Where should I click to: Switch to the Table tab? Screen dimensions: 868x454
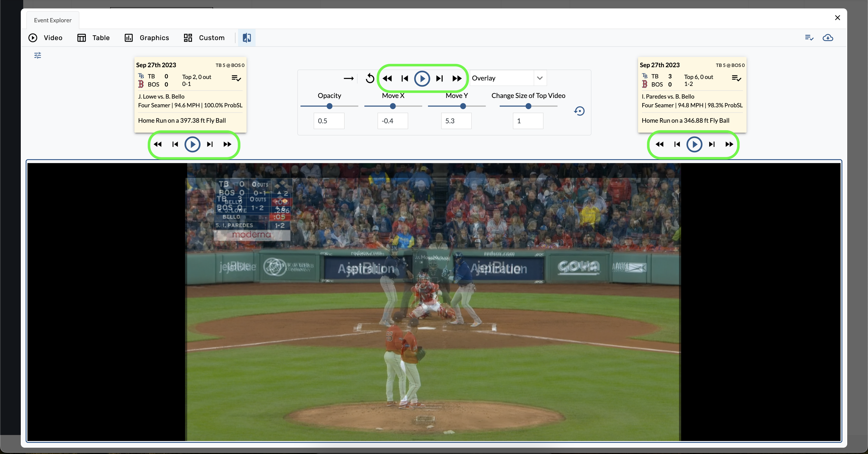point(93,38)
